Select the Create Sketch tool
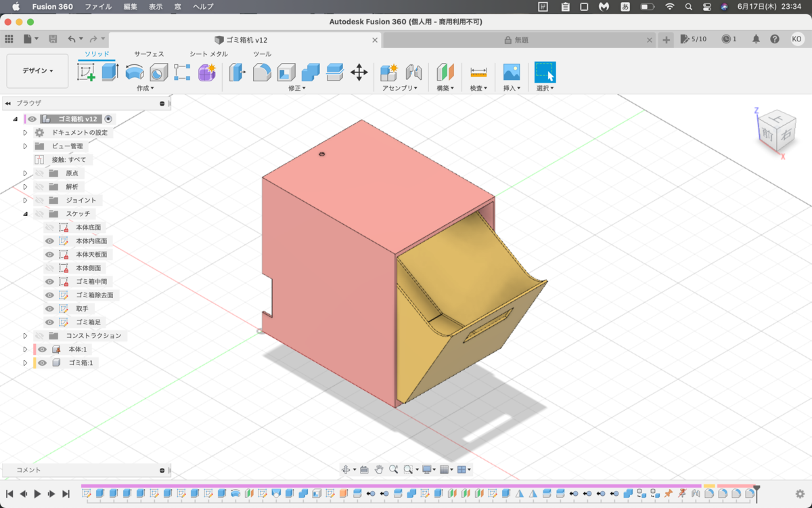Viewport: 812px width, 508px height. (86, 72)
